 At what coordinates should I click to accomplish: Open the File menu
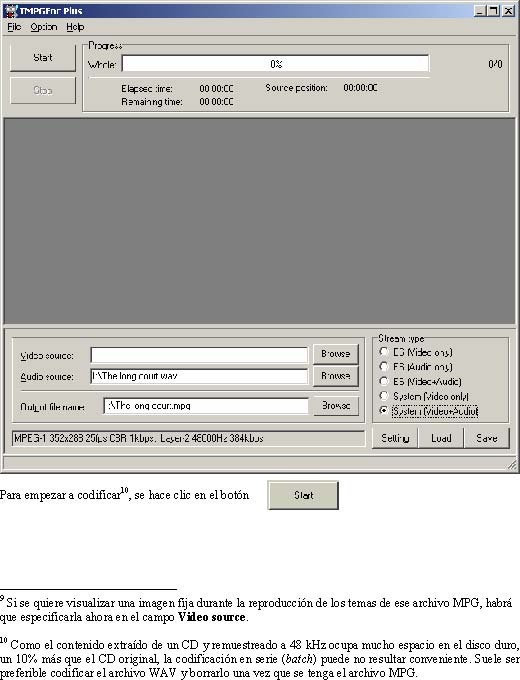pos(14,27)
